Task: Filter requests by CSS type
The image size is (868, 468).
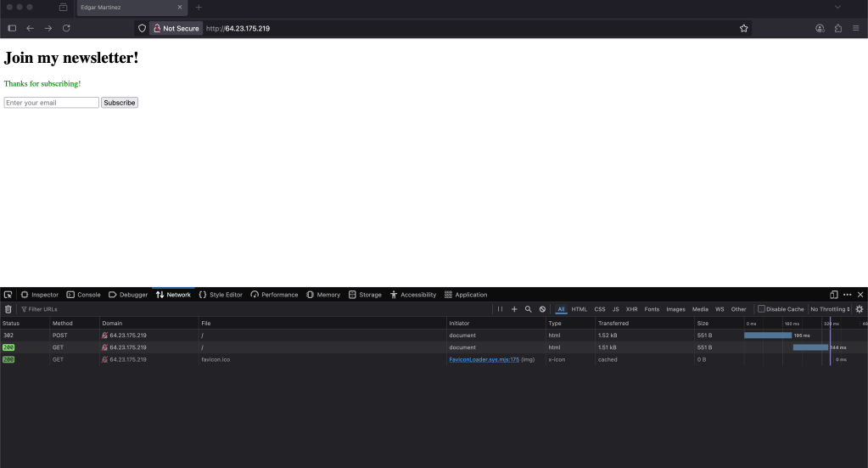Action: (x=599, y=309)
